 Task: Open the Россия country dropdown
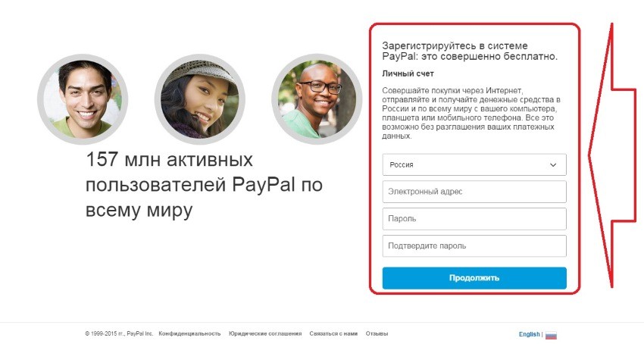[474, 164]
